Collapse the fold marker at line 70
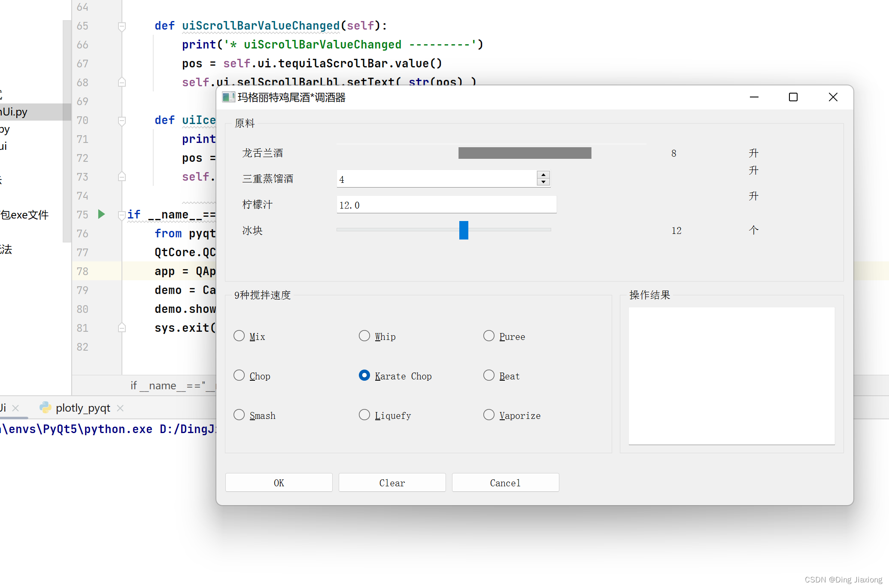This screenshot has width=889, height=588. 122,121
